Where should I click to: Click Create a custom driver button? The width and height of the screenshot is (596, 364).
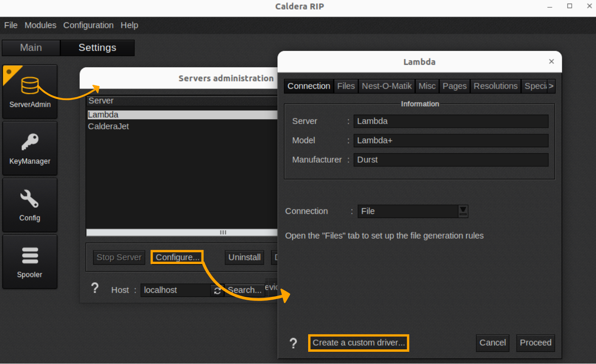click(358, 343)
